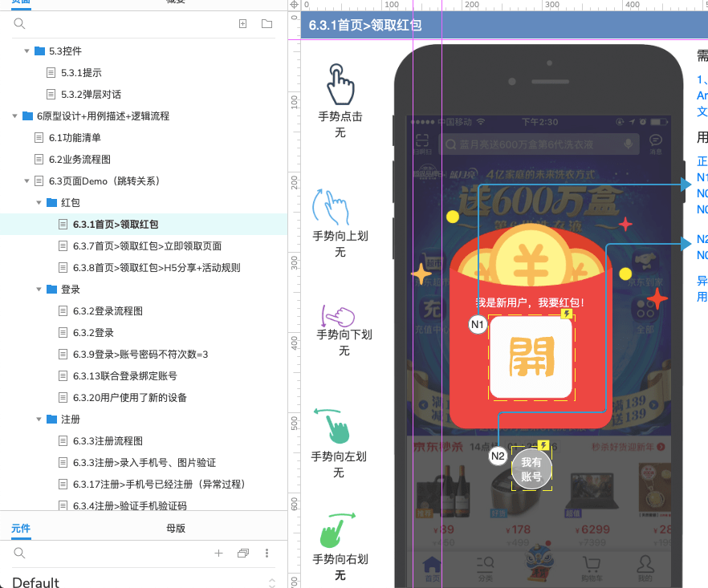Open the three-dot more options menu
Screen dimensions: 708x588
267,553
